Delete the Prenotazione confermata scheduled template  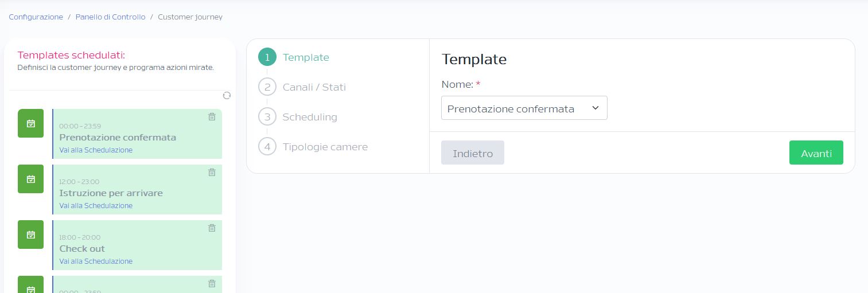coord(212,116)
